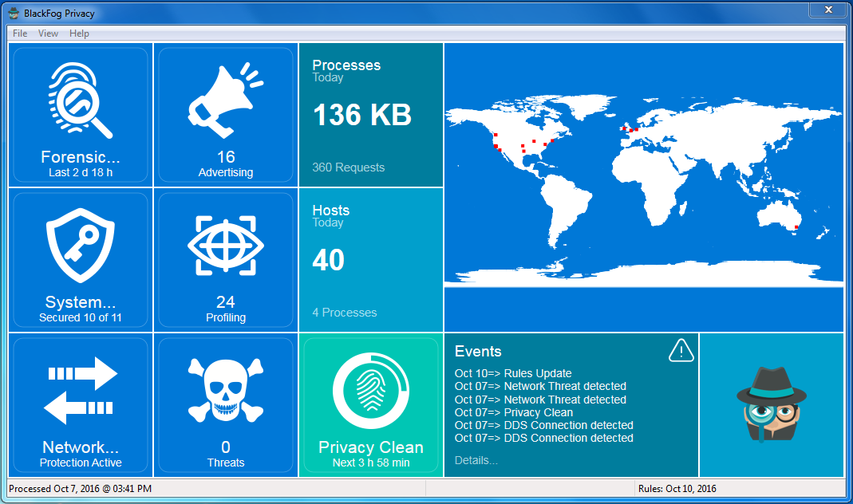Click the Profiling eye crosshair icon
Screen dimensions: 853x504
226,245
